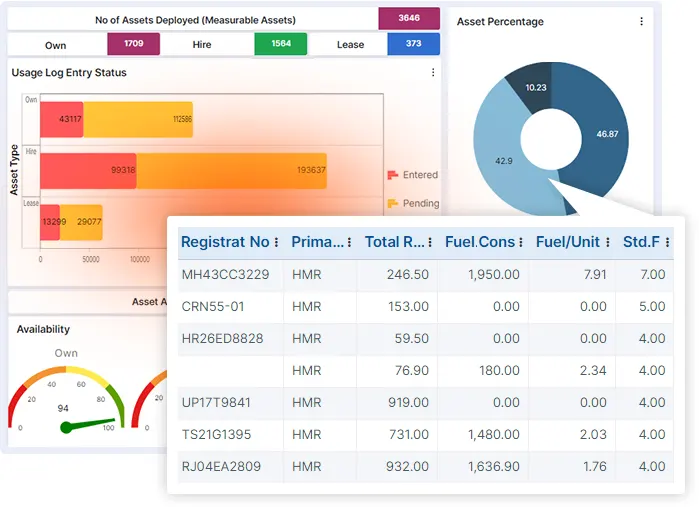Viewport: 699px width, 507px height.
Task: Select the Hire assets count 1564
Action: coord(280,44)
